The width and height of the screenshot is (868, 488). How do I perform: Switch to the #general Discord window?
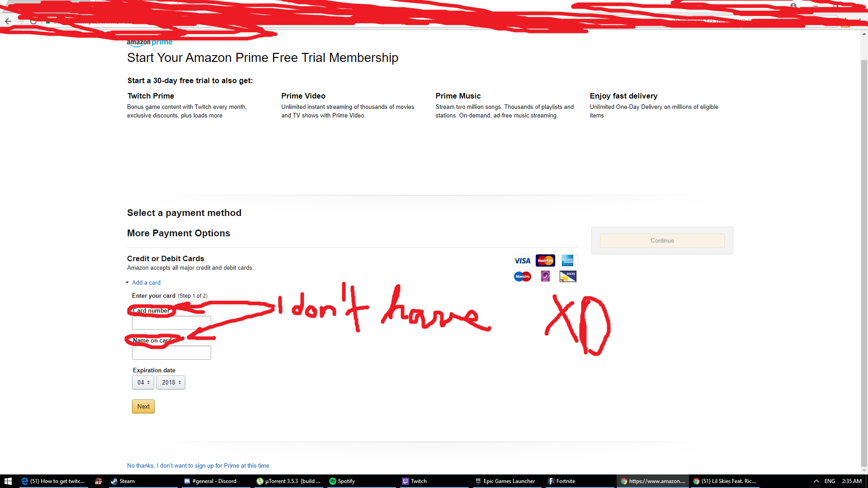tap(215, 481)
